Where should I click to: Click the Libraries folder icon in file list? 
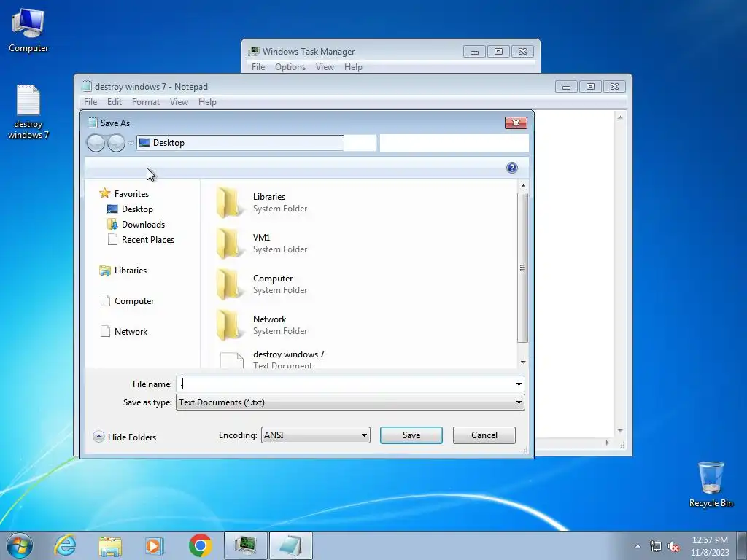tap(228, 203)
